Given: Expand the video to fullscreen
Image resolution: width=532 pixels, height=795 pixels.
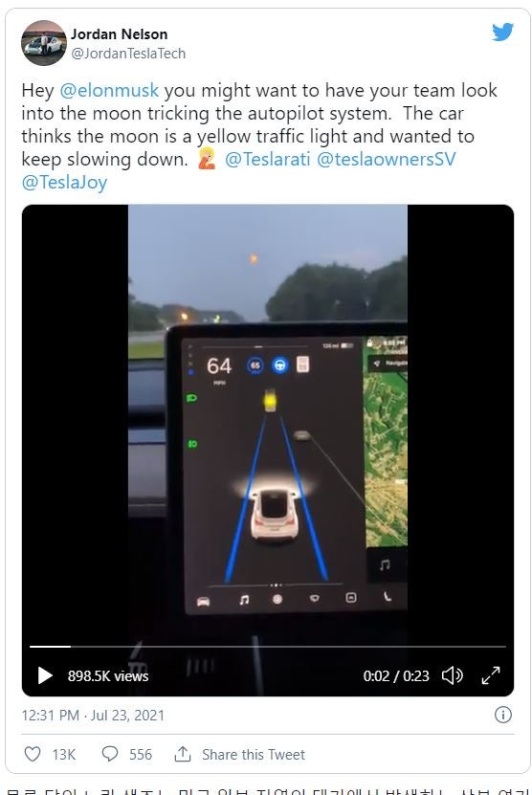Looking at the screenshot, I should 491,675.
